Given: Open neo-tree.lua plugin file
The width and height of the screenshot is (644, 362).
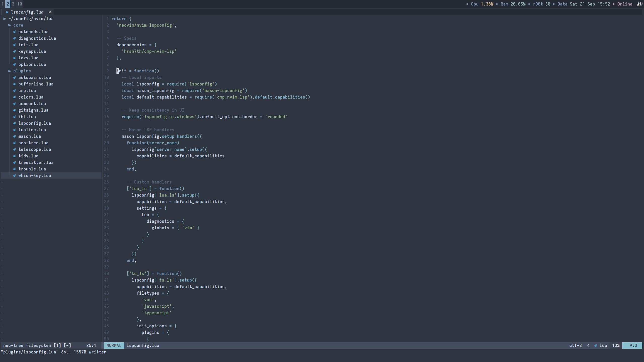Looking at the screenshot, I should (x=33, y=143).
